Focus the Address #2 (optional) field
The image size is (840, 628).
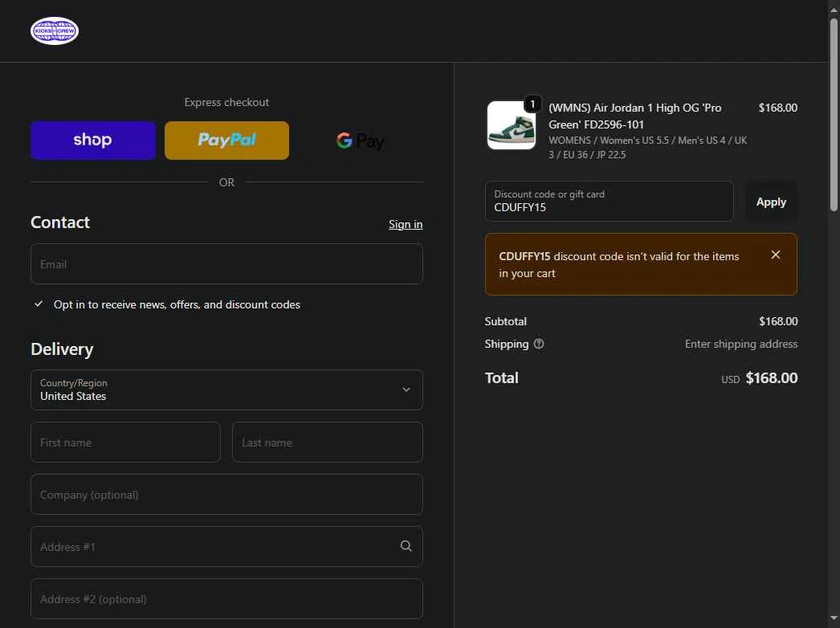coord(226,599)
